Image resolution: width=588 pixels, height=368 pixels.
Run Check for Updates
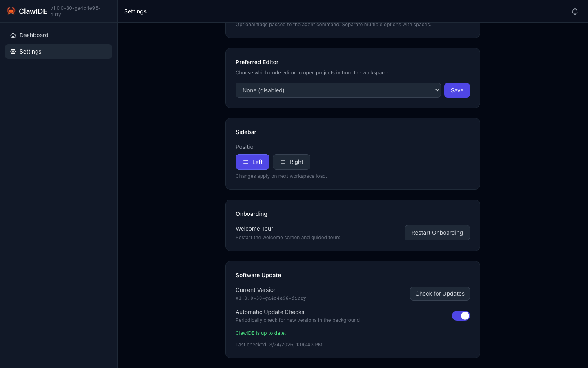click(440, 294)
